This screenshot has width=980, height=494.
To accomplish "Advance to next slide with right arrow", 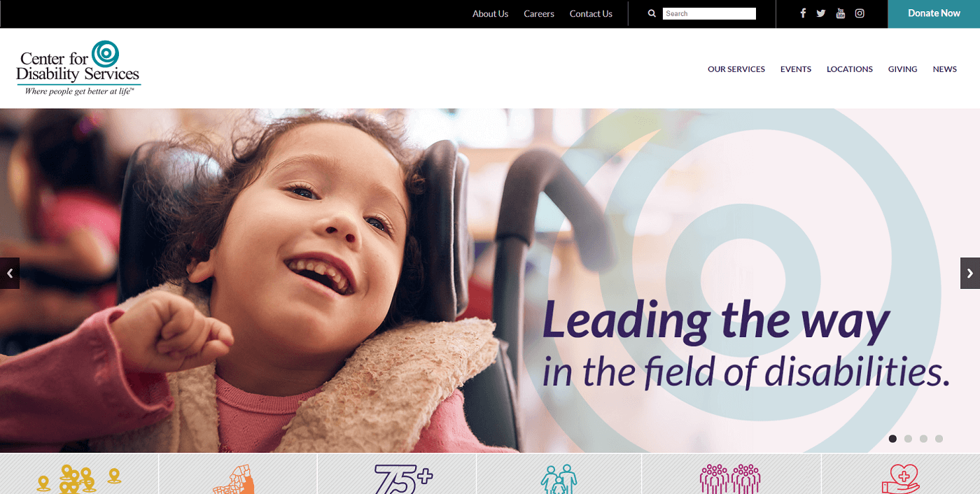I will tap(970, 274).
